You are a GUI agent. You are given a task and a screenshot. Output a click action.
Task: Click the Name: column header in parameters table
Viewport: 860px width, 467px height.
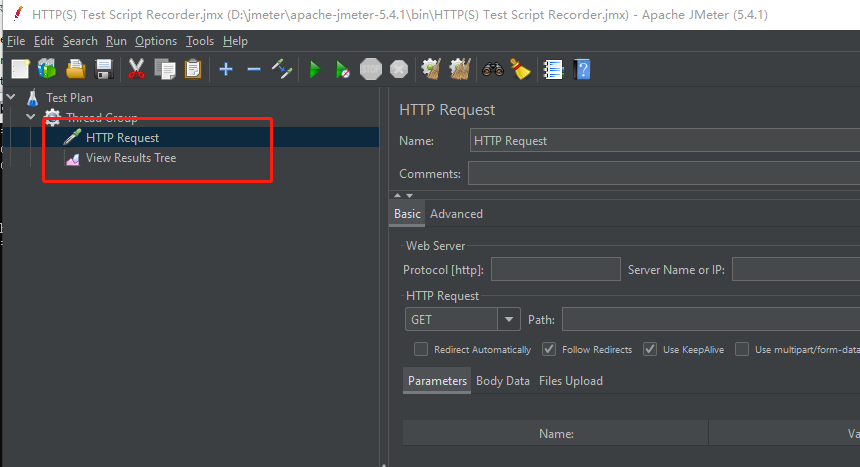click(x=556, y=434)
